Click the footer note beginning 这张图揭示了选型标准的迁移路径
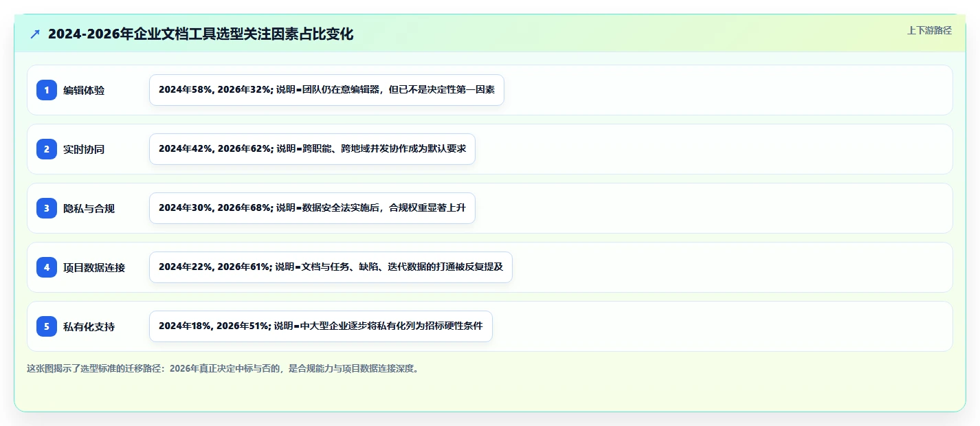The image size is (980, 426). [x=223, y=368]
